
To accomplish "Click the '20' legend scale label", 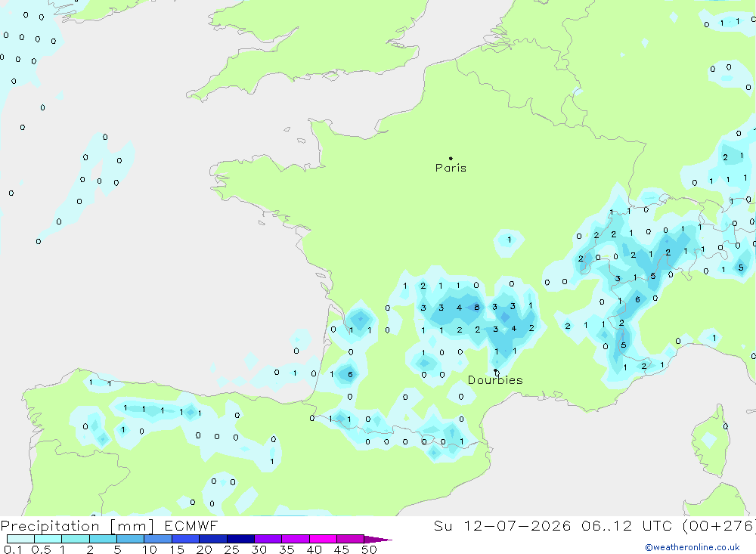I will (204, 549).
